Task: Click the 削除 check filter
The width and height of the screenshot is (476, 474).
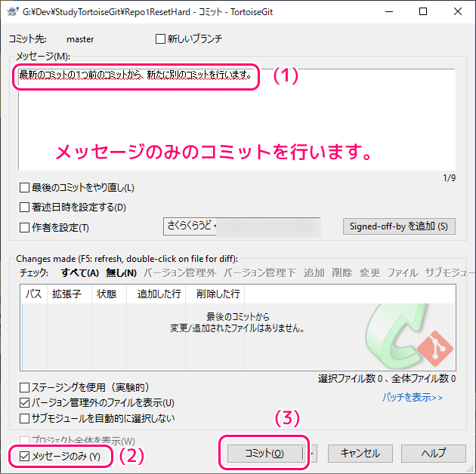Action: point(342,272)
